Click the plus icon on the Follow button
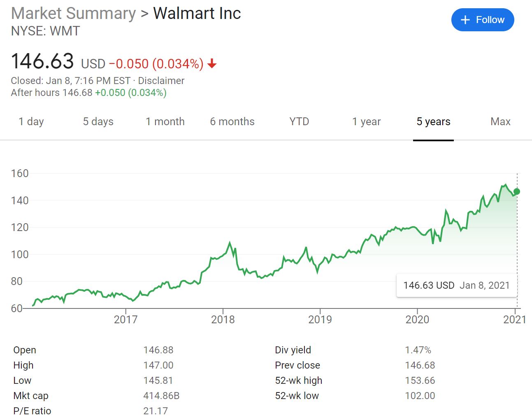 point(465,19)
